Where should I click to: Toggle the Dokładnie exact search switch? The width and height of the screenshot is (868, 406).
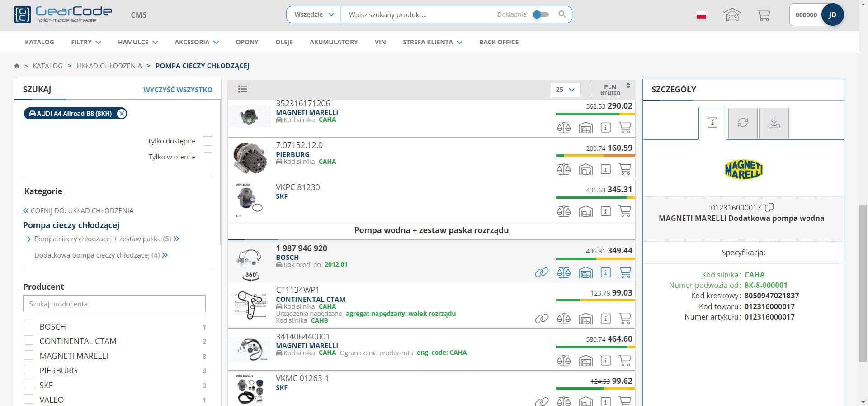click(541, 14)
